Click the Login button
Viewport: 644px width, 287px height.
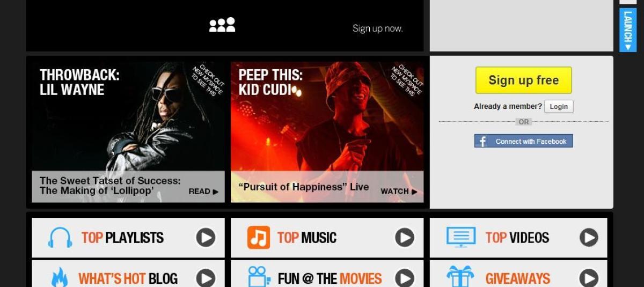pos(559,106)
